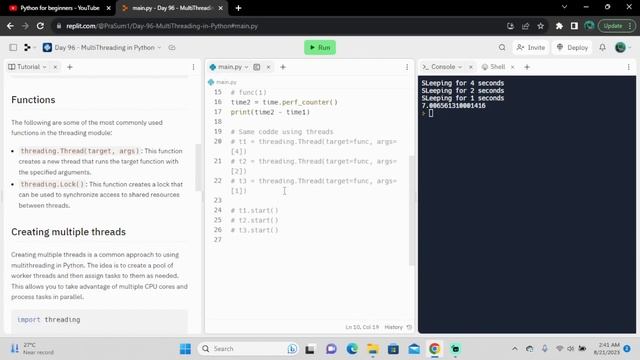Close the main.py tab
The width and height of the screenshot is (640, 360).
pos(268,67)
